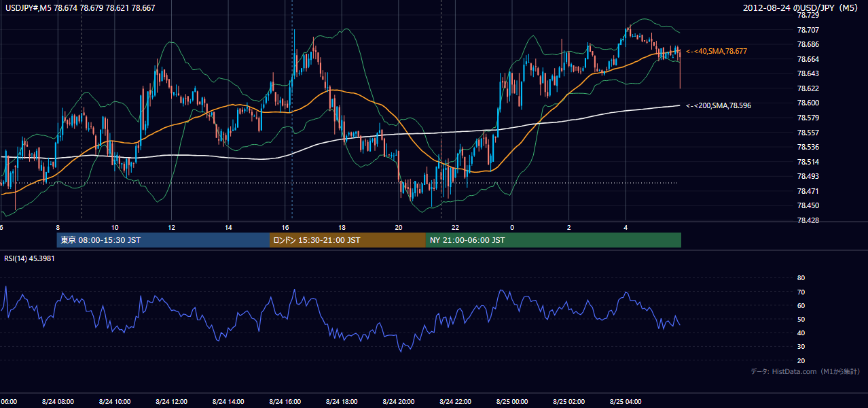Click the 8/24 18:00 time label
868x408 pixels.
pyautogui.click(x=342, y=401)
